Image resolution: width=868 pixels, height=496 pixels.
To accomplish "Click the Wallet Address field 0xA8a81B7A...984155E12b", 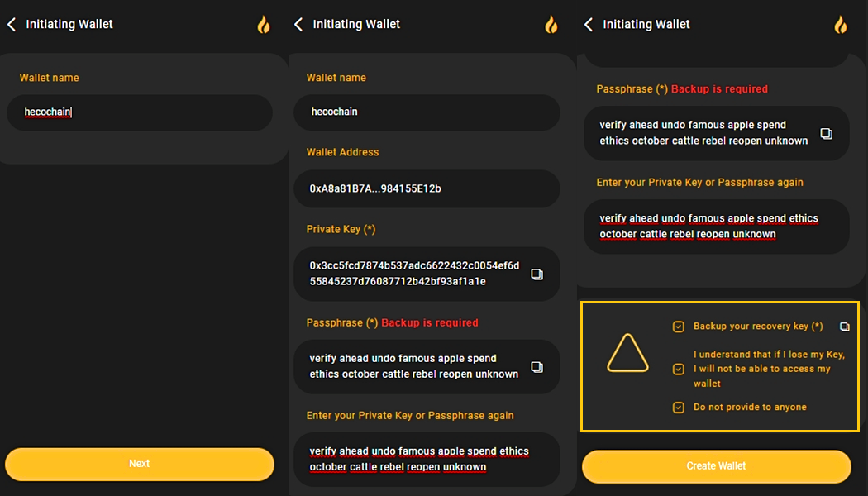I will (x=427, y=188).
